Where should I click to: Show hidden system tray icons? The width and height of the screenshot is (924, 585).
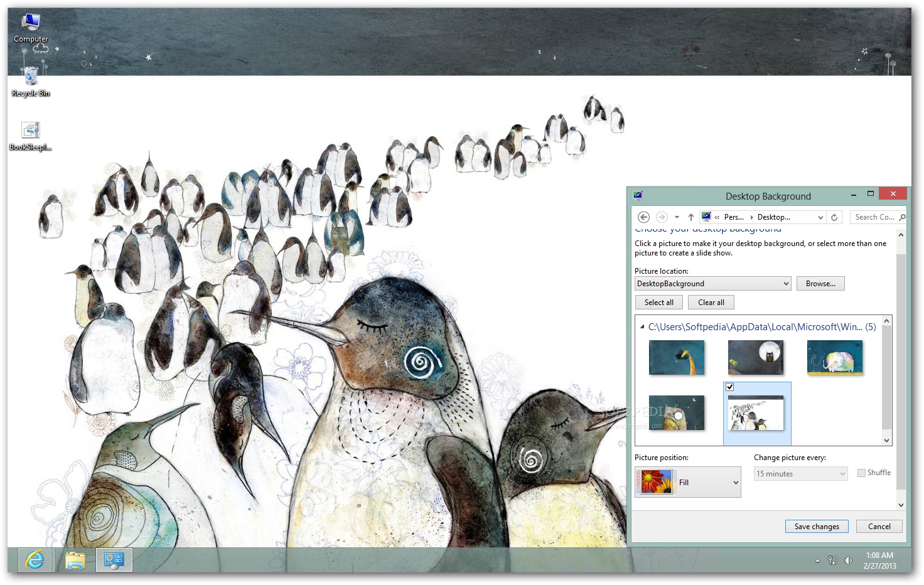[817, 561]
